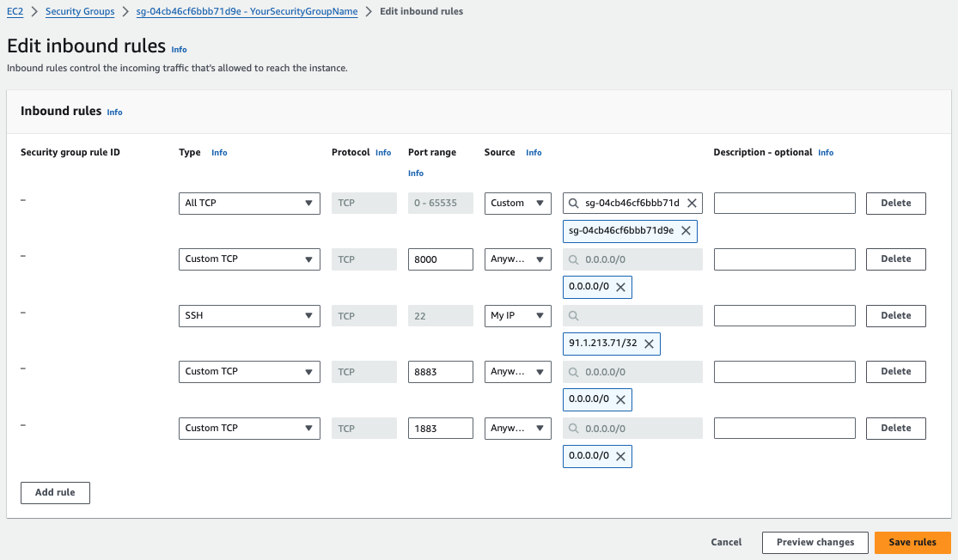The height and width of the screenshot is (560, 958).
Task: Delete the port 8000 rule
Action: pyautogui.click(x=895, y=259)
